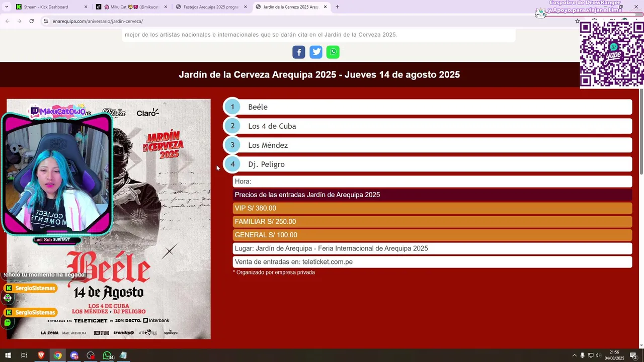Select artist row 2 Los 4 de Cuba
The height and width of the screenshot is (362, 644).
tap(428, 126)
